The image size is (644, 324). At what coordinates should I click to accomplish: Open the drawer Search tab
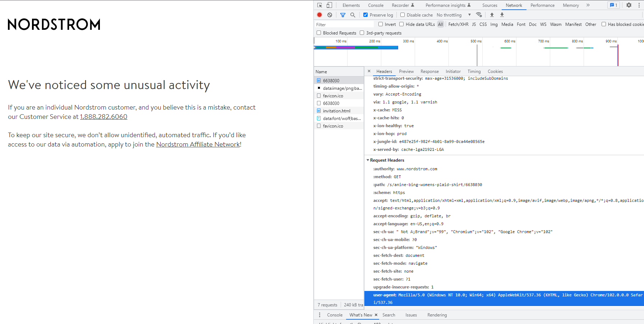click(x=388, y=315)
